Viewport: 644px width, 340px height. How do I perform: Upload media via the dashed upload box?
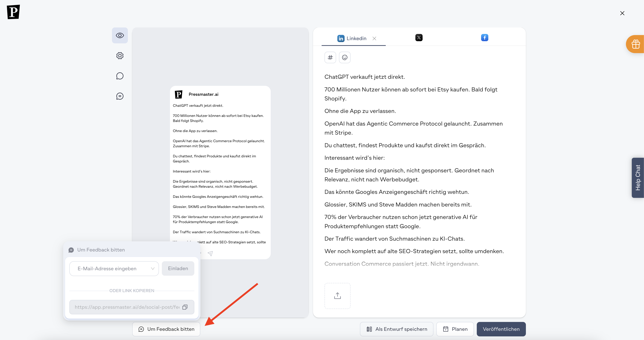tap(338, 296)
